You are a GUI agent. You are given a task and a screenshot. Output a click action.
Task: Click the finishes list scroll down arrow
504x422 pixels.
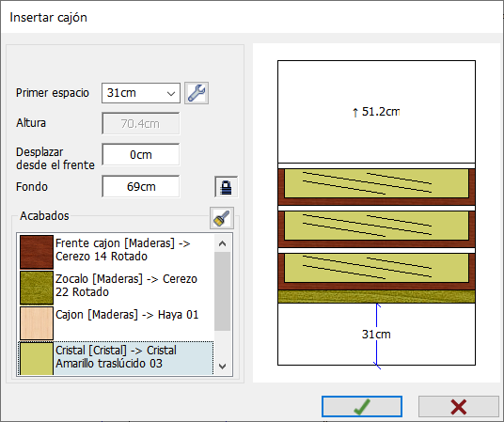click(222, 366)
